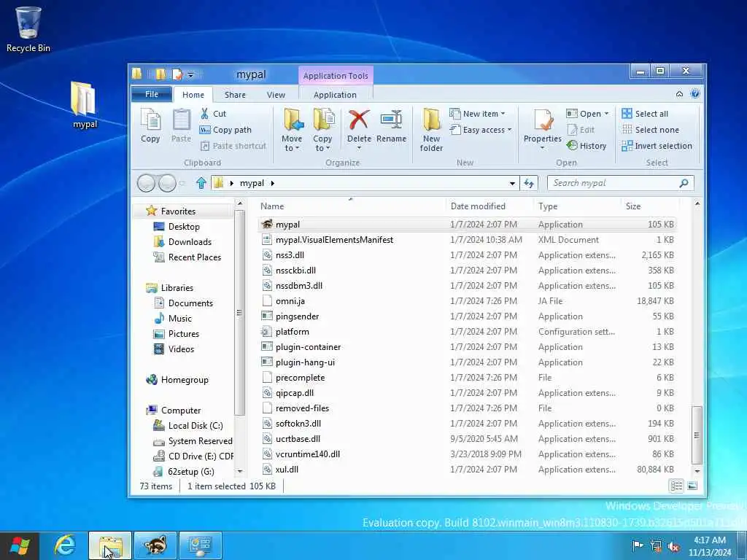Viewport: 747px width, 560px height.
Task: Switch to the View tab
Action: click(276, 95)
